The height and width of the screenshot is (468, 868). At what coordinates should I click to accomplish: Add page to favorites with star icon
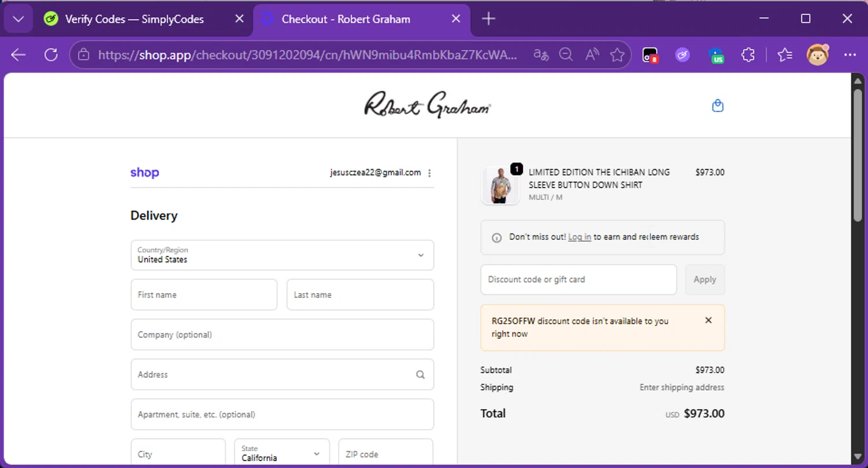617,54
